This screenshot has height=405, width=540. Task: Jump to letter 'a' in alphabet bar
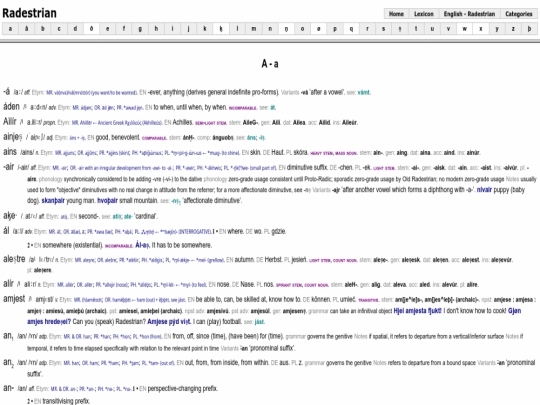click(x=10, y=29)
